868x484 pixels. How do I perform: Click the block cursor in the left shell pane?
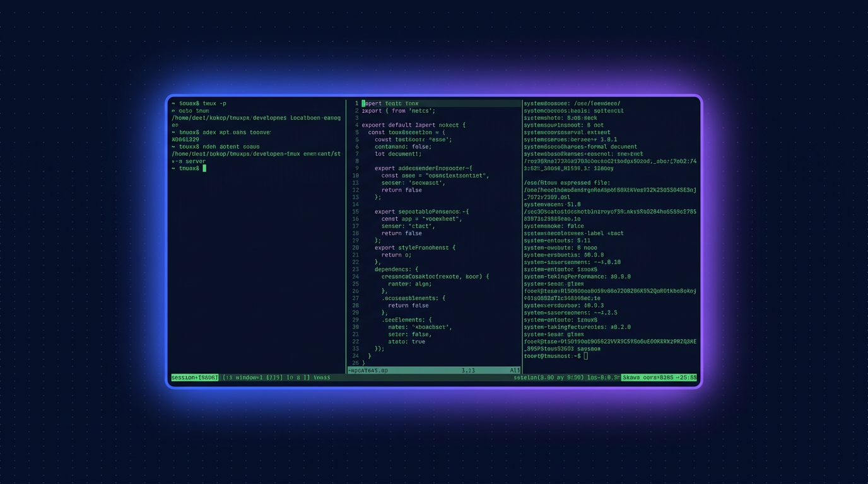pos(204,168)
